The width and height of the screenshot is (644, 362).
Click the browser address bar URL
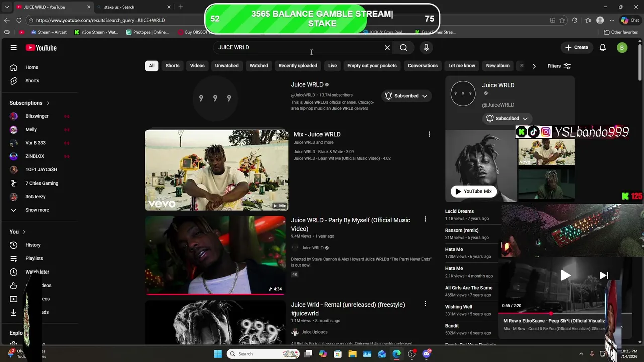101,20
